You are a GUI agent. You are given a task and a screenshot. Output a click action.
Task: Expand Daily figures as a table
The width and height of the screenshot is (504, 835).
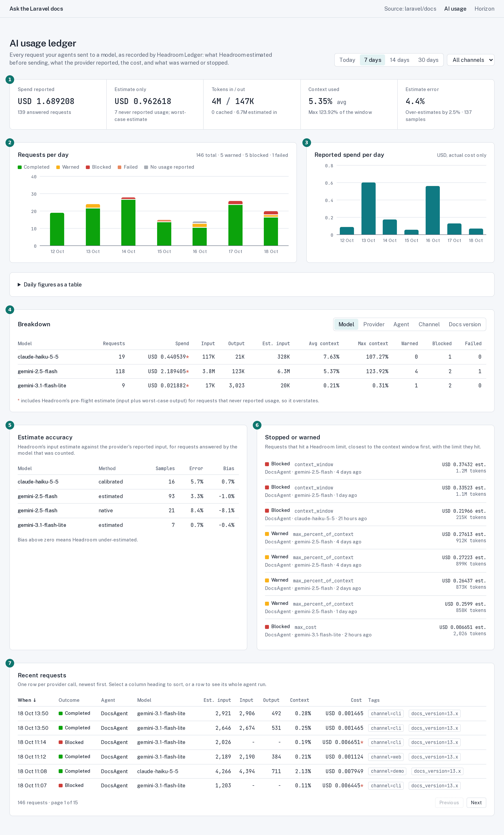coord(49,285)
